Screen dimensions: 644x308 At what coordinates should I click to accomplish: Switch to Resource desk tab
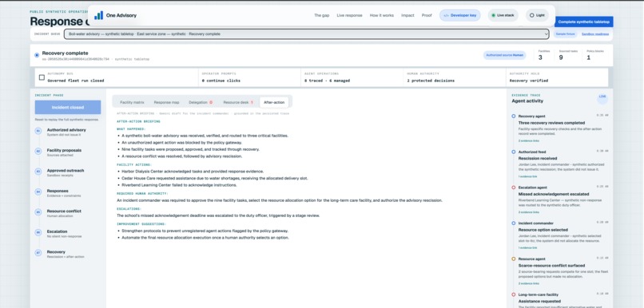click(x=238, y=102)
